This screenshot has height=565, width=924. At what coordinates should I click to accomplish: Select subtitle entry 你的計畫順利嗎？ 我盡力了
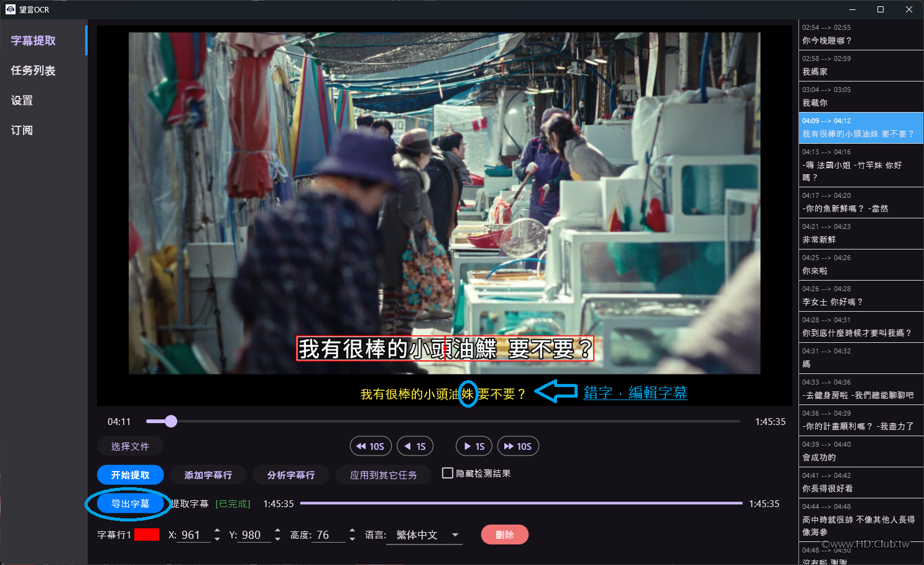[x=861, y=420]
